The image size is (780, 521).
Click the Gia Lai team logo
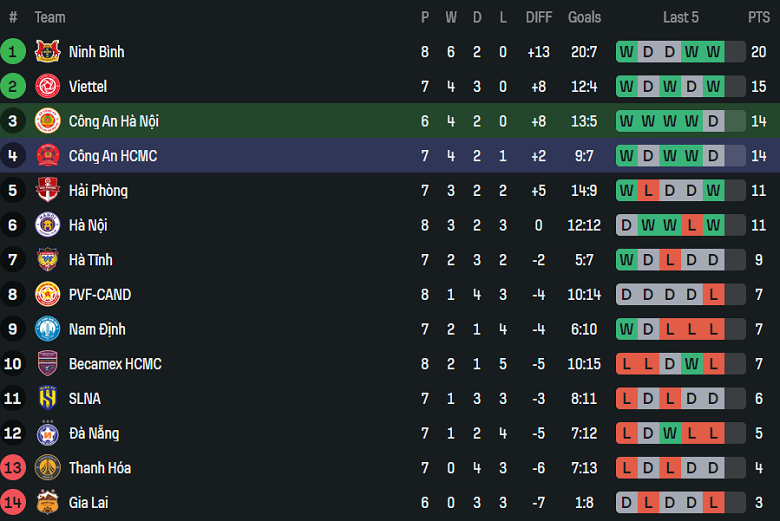pos(48,502)
